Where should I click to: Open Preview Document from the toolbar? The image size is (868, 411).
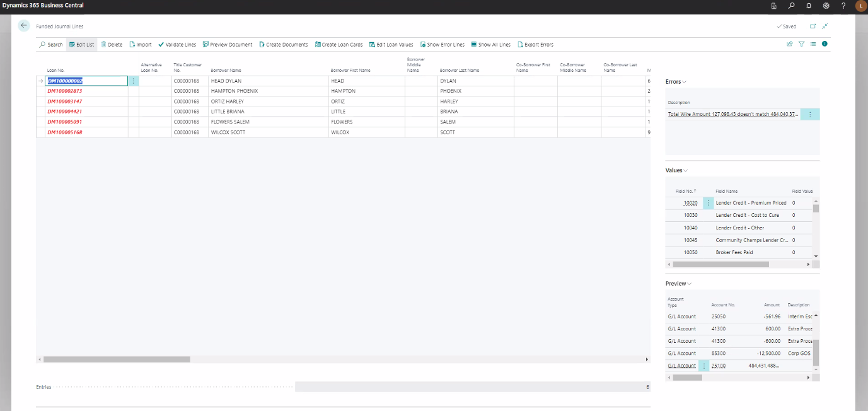(x=228, y=44)
